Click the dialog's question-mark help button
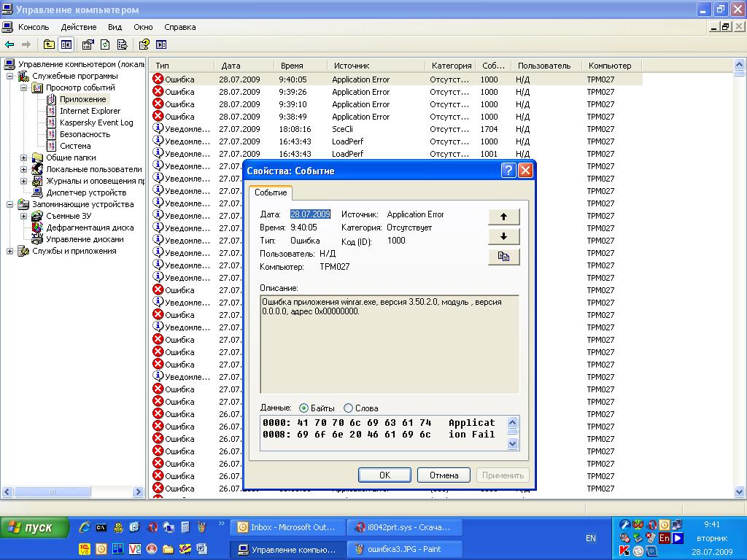Viewport: 747px width, 560px height. (508, 171)
